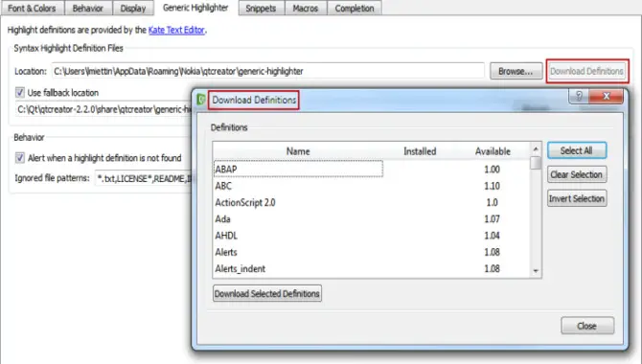Open the Kate Text Editor link
The image size is (642, 364).
pos(176,30)
